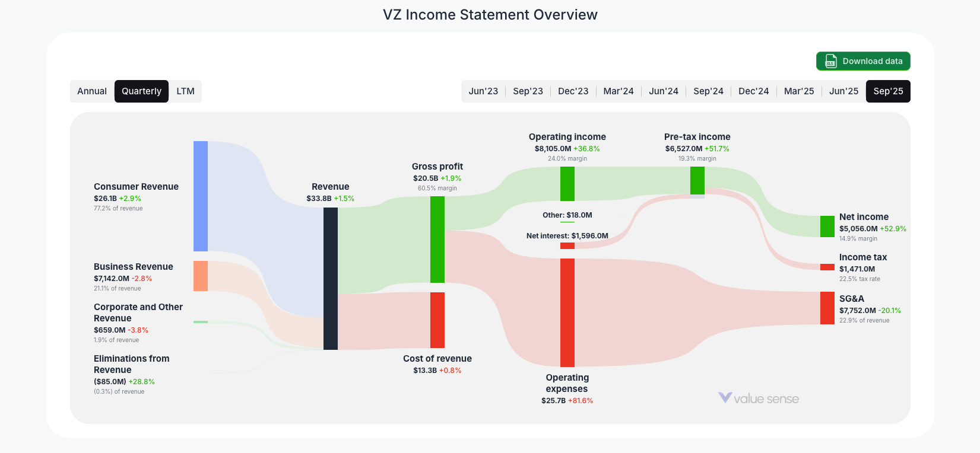Screen dimensions: 980x453
Task: Open the Dec'24 quarter data
Action: (753, 91)
